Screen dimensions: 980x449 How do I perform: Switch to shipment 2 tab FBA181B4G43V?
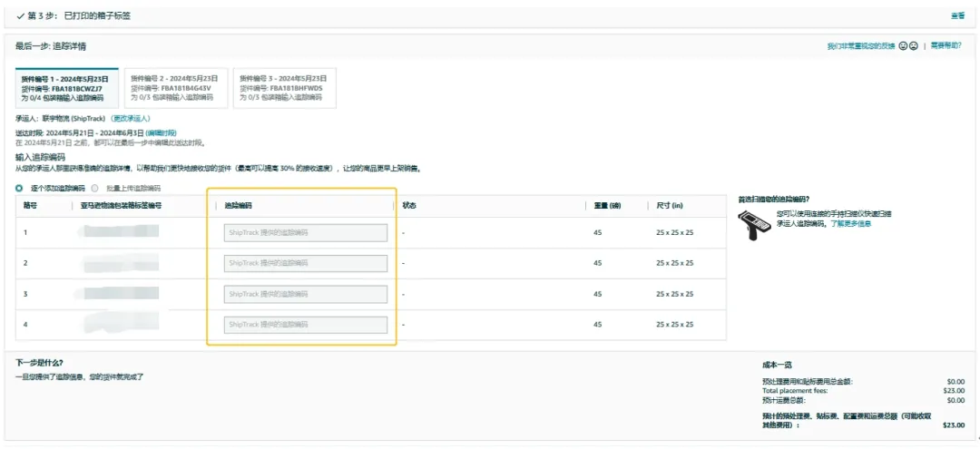tap(174, 88)
